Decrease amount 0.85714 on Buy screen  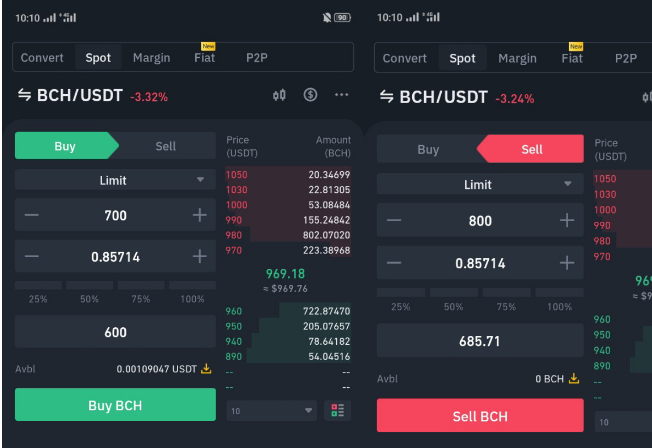32,256
